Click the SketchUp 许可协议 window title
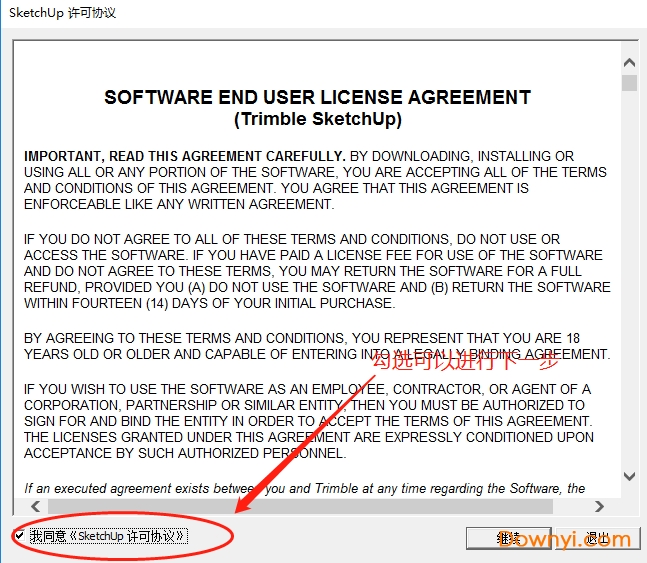Image resolution: width=647 pixels, height=563 pixels. [62, 13]
